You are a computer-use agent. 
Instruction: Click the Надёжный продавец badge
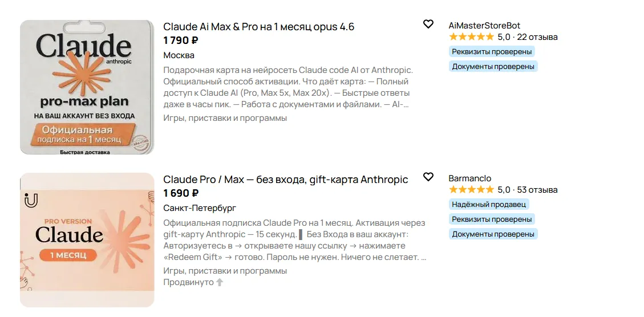point(489,204)
